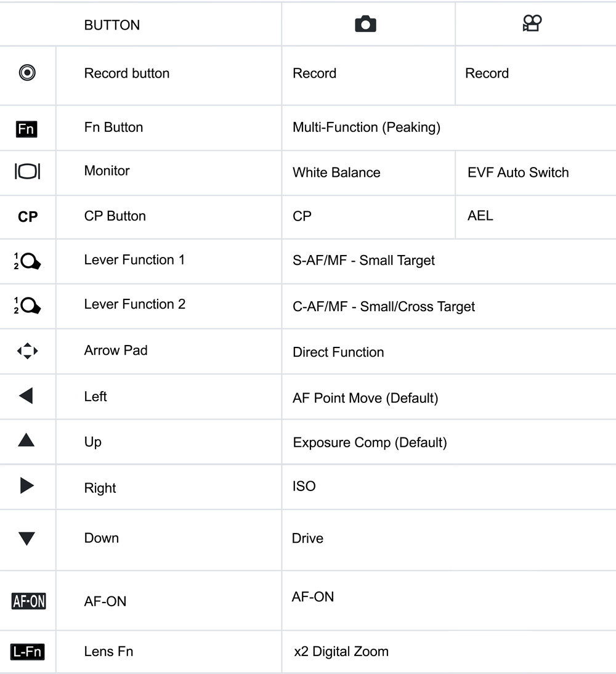Click the four-way Arrow Pad icon
This screenshot has width=616, height=674.
pos(27,351)
